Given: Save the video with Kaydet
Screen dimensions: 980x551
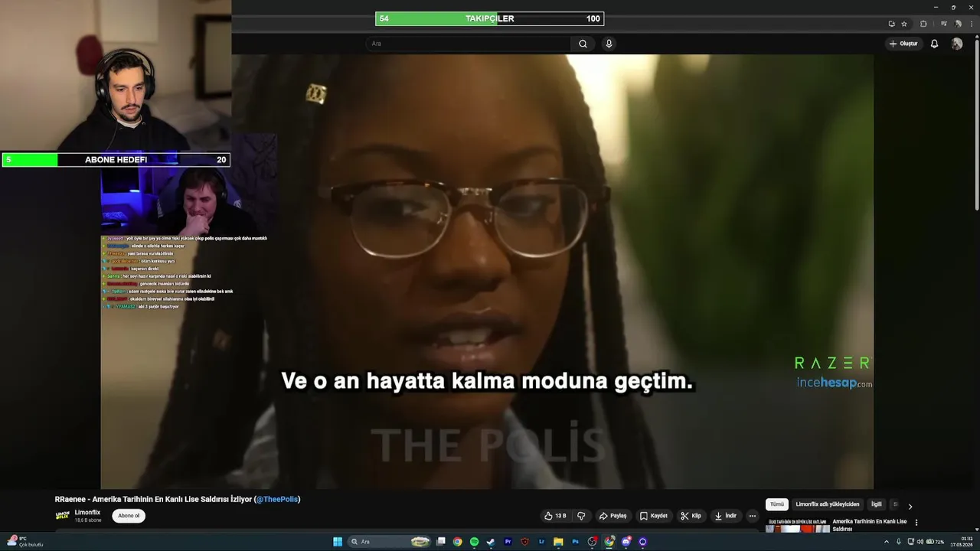Looking at the screenshot, I should click(x=654, y=516).
